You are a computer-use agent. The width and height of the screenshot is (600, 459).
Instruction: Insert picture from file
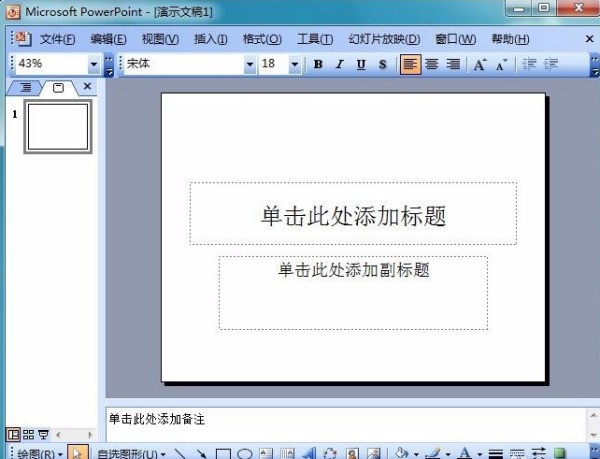click(373, 454)
